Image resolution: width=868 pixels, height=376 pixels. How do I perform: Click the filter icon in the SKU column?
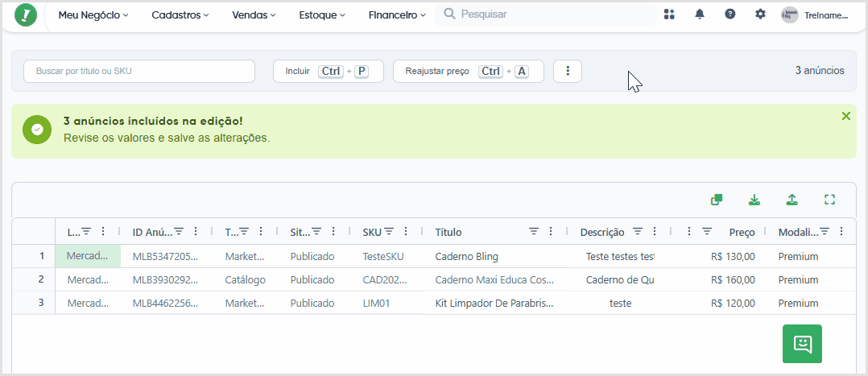389,231
